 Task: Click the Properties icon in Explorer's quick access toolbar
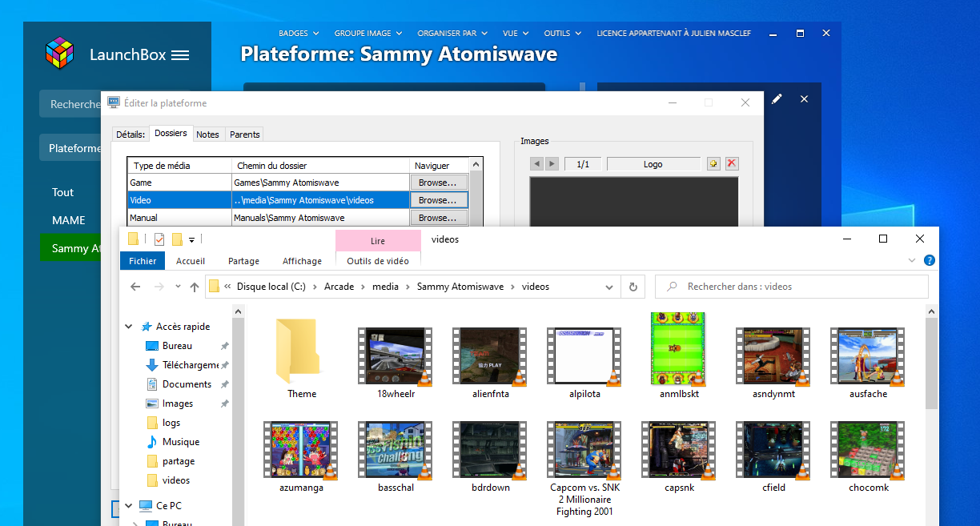click(x=159, y=239)
